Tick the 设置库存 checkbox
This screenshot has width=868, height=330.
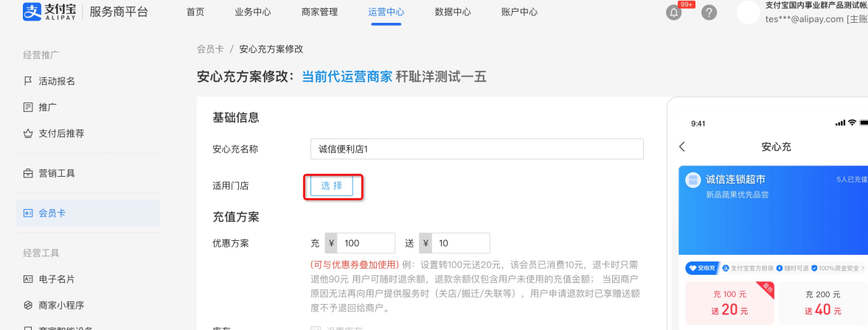tap(316, 329)
